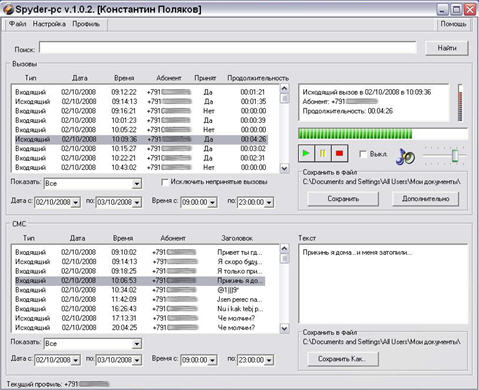Select SMS 'Привет ты гд...' at 09:10:02

click(139, 252)
